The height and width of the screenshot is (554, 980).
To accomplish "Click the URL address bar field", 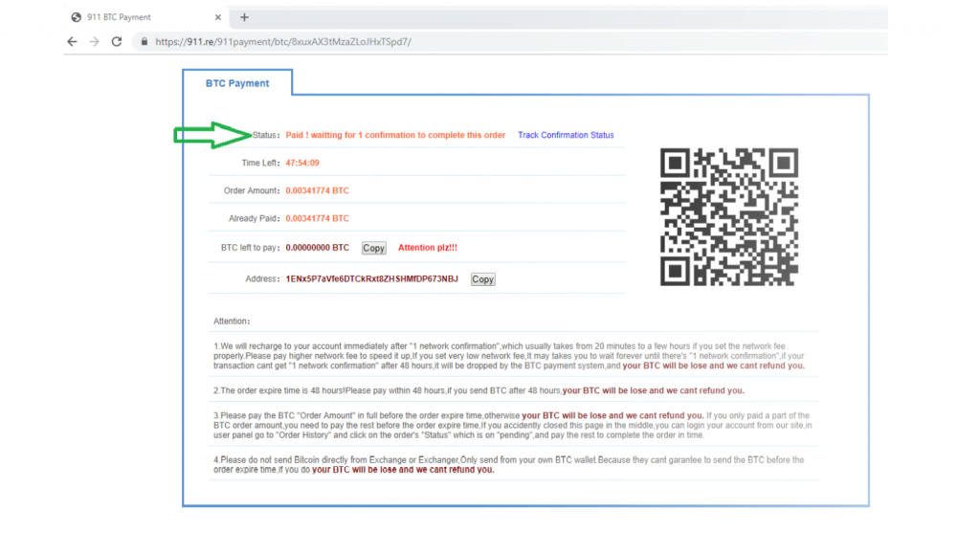I will [x=509, y=42].
